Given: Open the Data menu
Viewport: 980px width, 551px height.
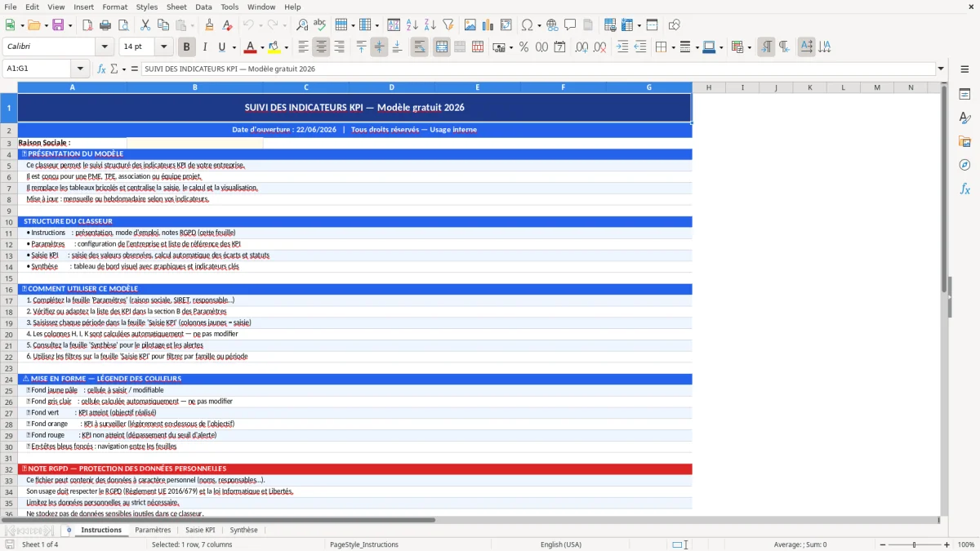Looking at the screenshot, I should 203,7.
